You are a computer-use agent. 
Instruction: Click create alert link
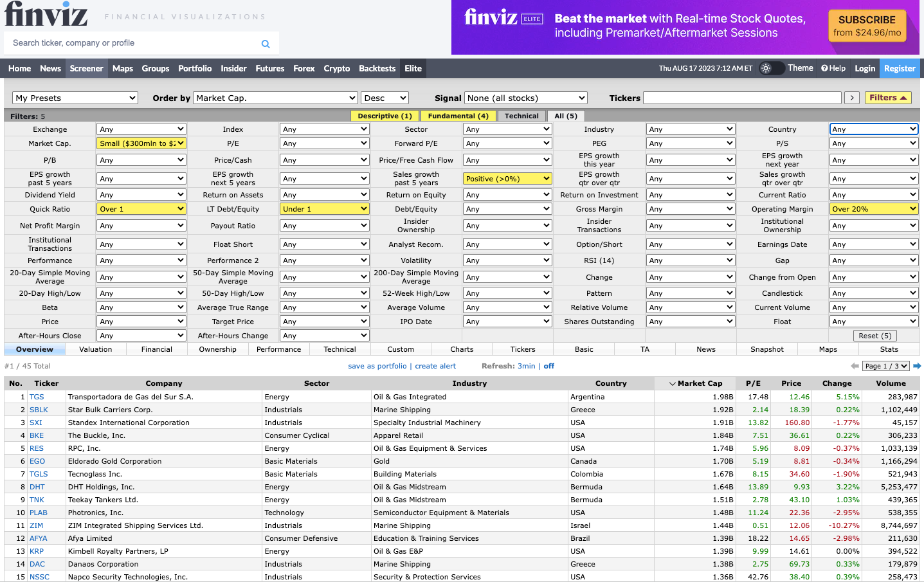pyautogui.click(x=435, y=366)
